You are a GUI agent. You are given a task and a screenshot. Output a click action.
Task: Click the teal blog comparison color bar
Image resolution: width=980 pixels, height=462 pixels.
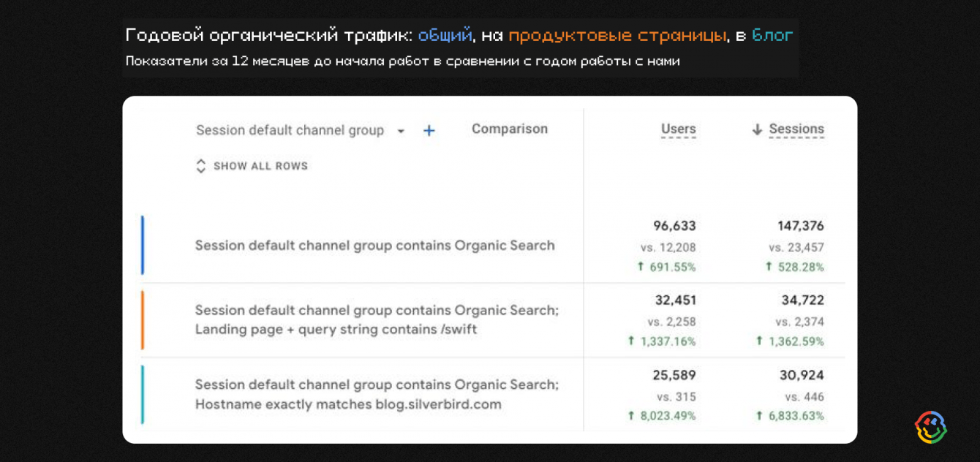pos(143,395)
